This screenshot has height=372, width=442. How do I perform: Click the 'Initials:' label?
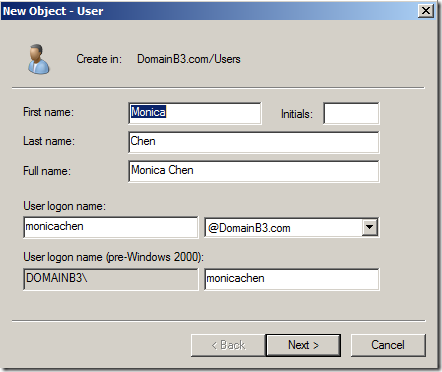pos(297,114)
